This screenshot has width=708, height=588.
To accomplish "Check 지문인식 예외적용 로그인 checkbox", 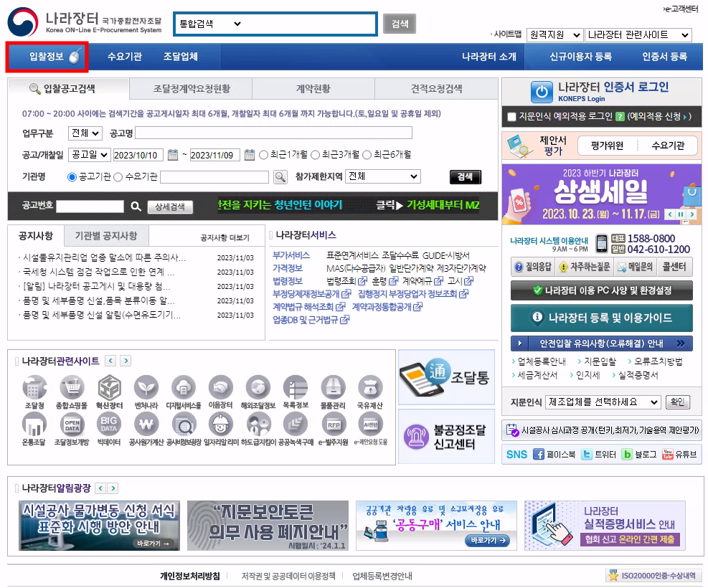I will point(511,117).
